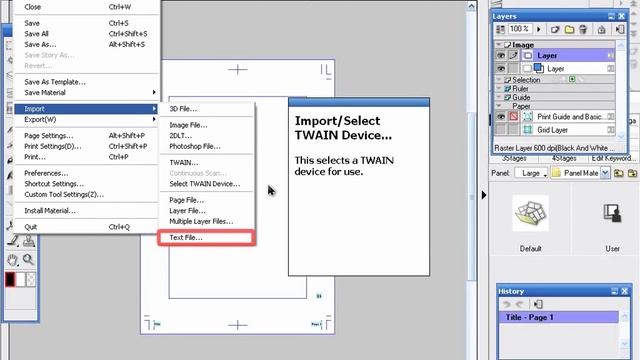Screen dimensions: 640x360
Task: Expand the Save Material submenu
Action: [86, 93]
